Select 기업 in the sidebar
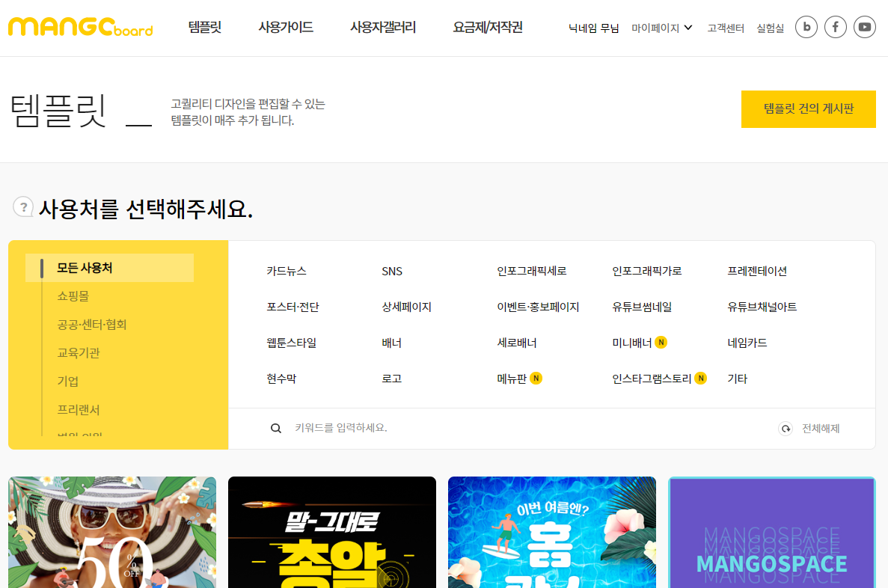The image size is (888, 588). coord(68,382)
